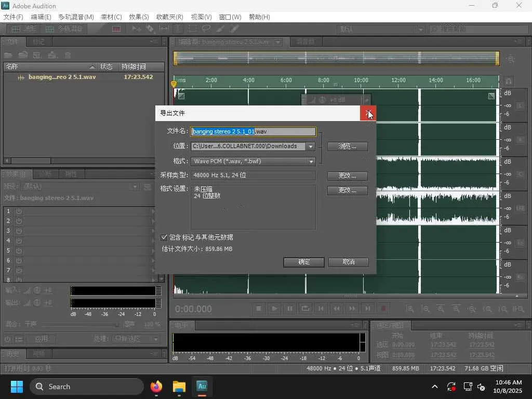Screen dimensions: 532x399
Task: Switch to the 标记 tab
Action: (39, 42)
